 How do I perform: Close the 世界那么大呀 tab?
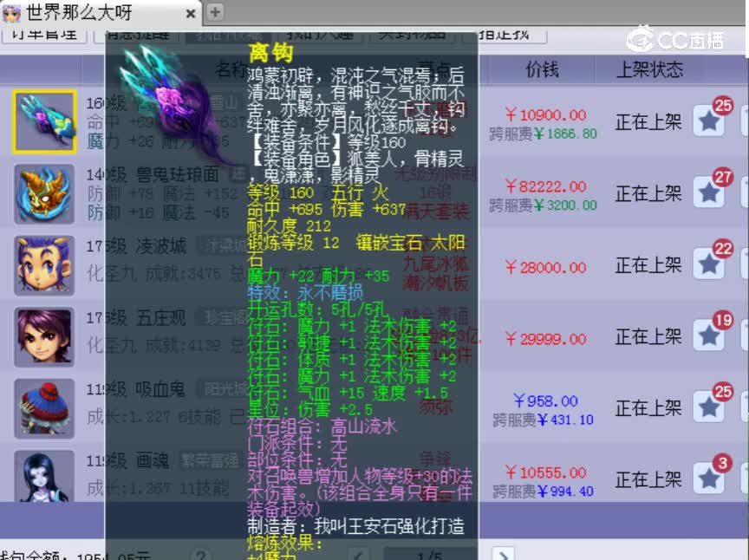(191, 13)
